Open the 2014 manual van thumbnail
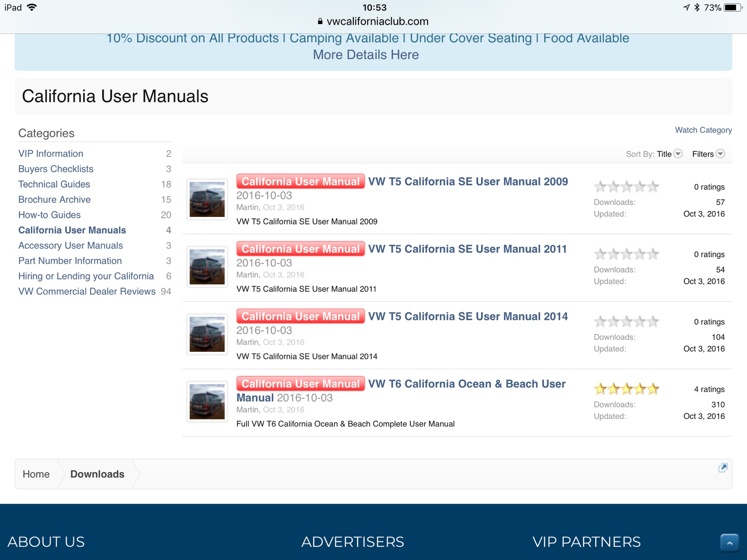Viewport: 747px width, 560px height. [207, 334]
